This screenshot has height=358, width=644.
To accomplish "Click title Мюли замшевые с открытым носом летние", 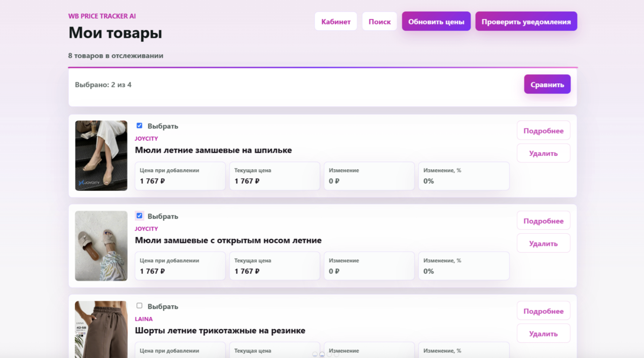I will (228, 240).
